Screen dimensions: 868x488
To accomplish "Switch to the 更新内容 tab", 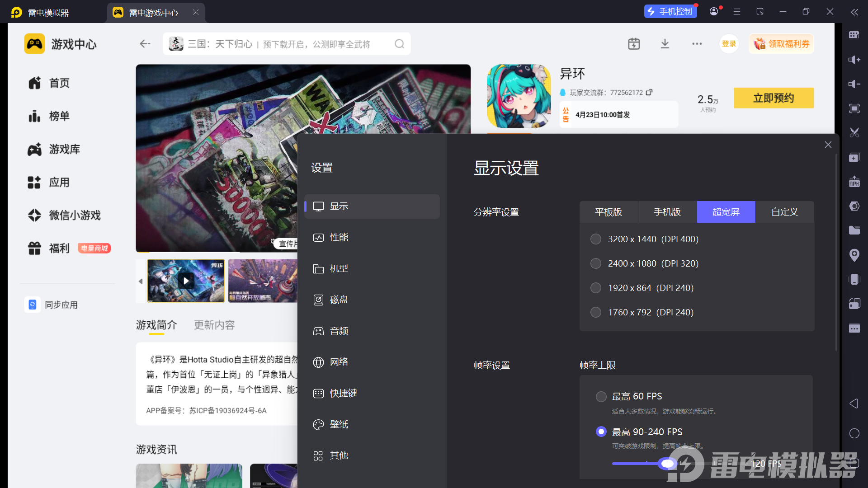I will (214, 325).
